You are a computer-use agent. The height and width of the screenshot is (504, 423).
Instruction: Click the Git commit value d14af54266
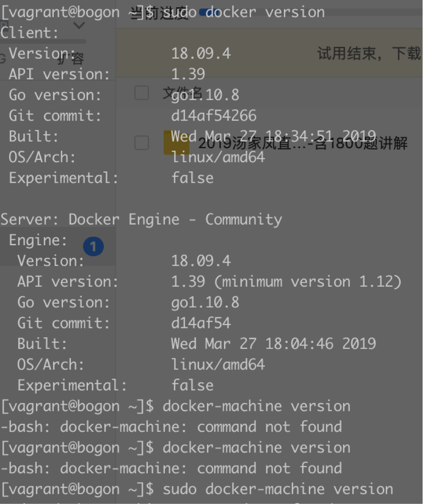[x=214, y=116]
